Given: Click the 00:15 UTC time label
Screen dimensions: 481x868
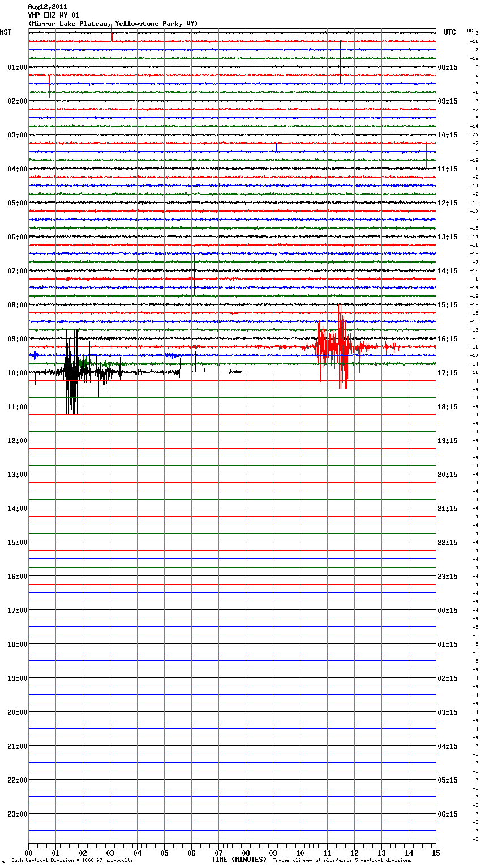Looking at the screenshot, I should pos(448,611).
